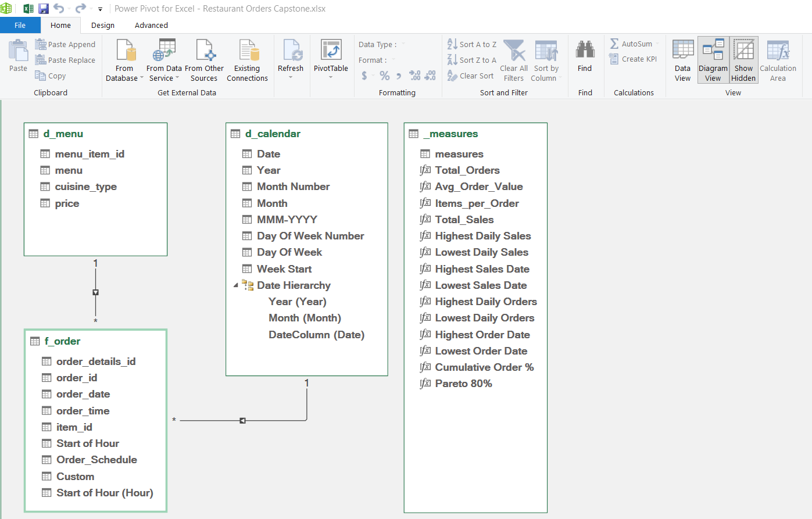Click increase decimal places icon
The width and height of the screenshot is (812, 519).
tap(414, 76)
